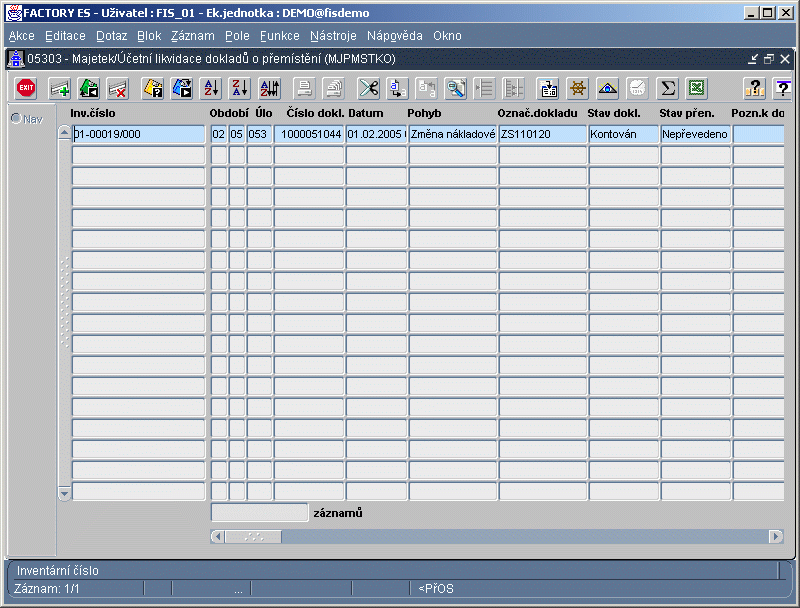Select the Nav radio button
The height and width of the screenshot is (608, 800).
[x=16, y=118]
